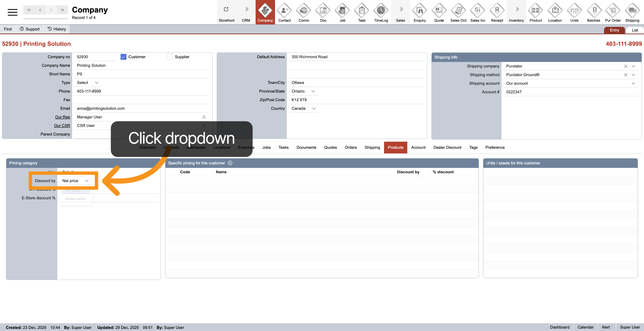This screenshot has width=644, height=331.
Task: Switch to List view toggle
Action: (635, 30)
